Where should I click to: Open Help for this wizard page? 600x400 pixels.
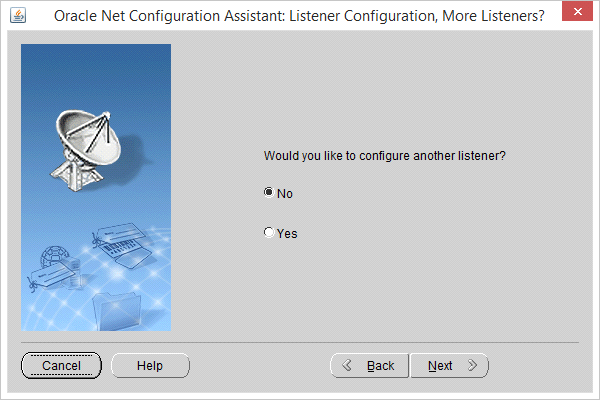[x=150, y=366]
